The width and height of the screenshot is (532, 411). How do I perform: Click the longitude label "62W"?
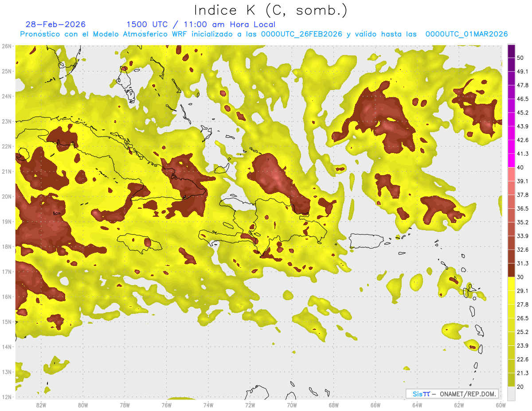click(459, 405)
